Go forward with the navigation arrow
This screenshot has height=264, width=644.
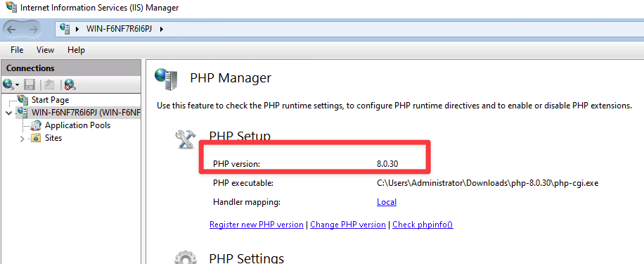pyautogui.click(x=33, y=29)
